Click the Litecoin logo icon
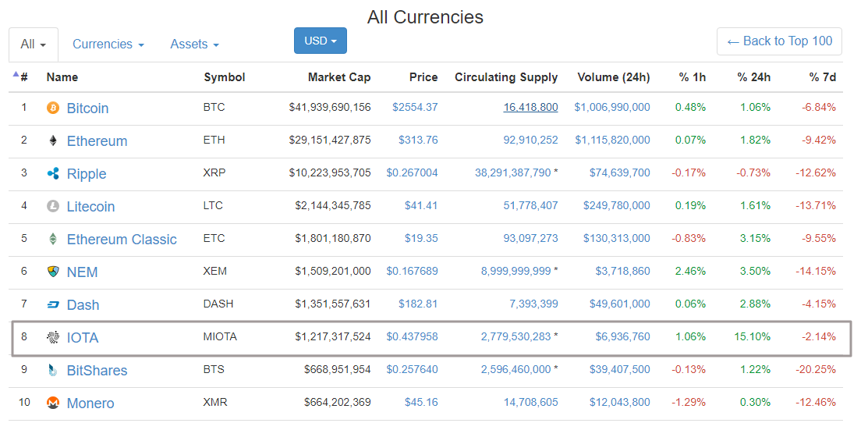Image resolution: width=868 pixels, height=423 pixels. (x=53, y=206)
